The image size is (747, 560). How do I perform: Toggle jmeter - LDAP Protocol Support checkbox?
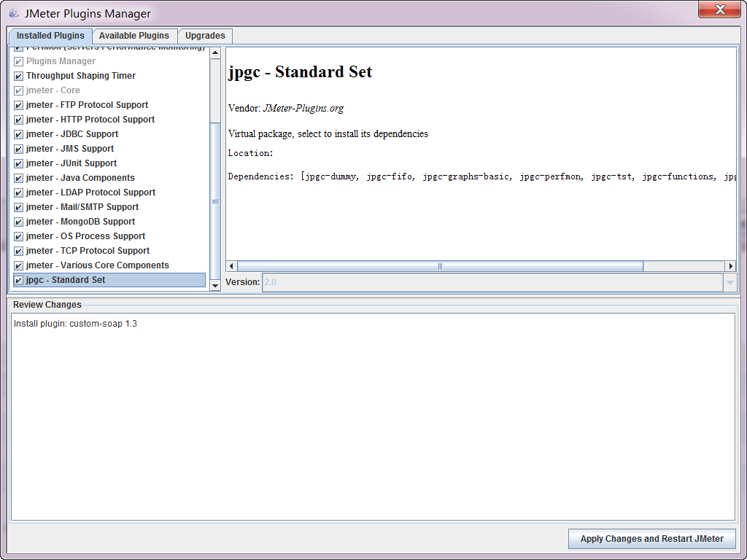(18, 192)
